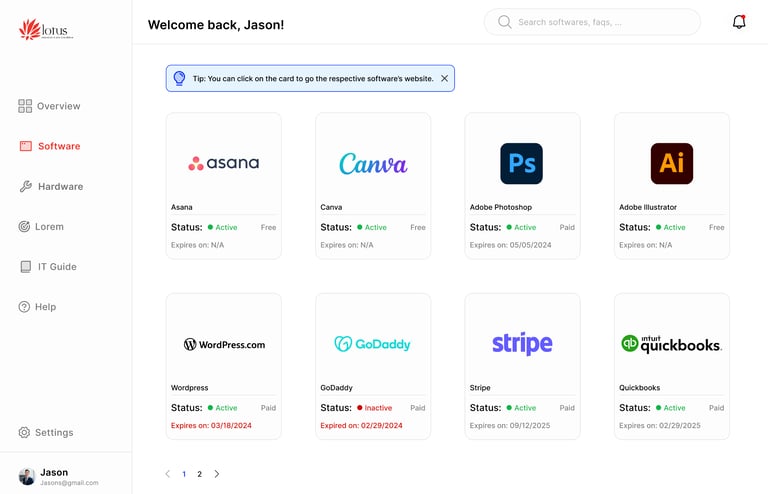The height and width of the screenshot is (494, 768).
Task: Click Expires on 09/12/2025 on Stripe card
Action: tap(510, 425)
